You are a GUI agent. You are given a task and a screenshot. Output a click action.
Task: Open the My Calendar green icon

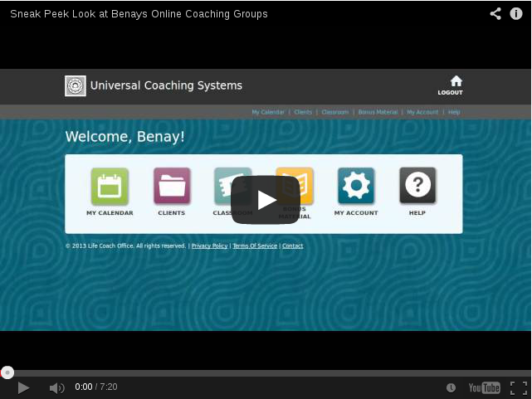click(x=110, y=187)
